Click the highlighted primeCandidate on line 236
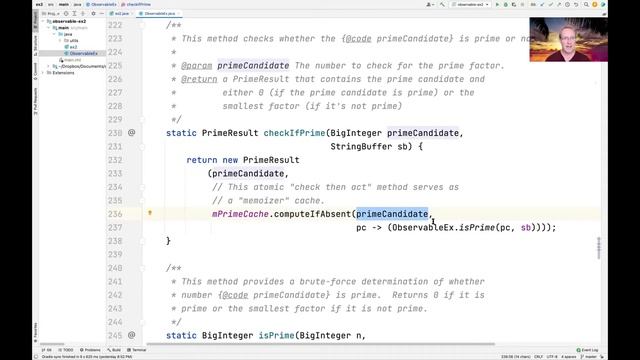The width and height of the screenshot is (640, 360). [392, 214]
